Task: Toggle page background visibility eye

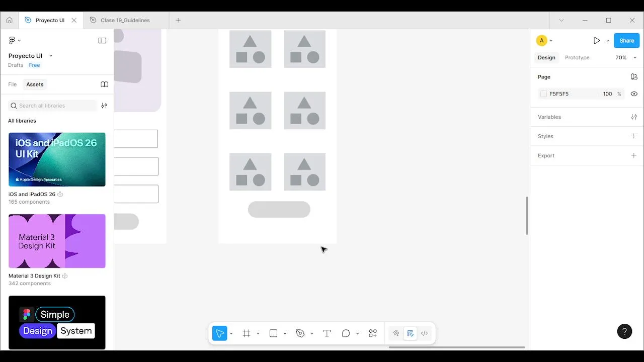Action: [634, 94]
